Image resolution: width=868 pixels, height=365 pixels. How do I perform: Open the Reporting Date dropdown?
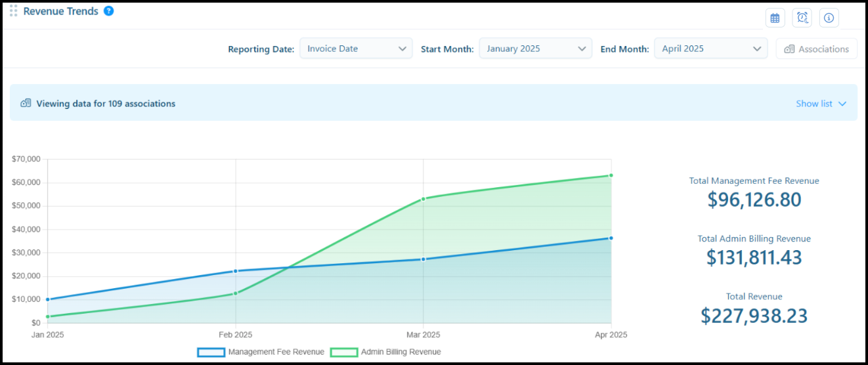coord(356,49)
